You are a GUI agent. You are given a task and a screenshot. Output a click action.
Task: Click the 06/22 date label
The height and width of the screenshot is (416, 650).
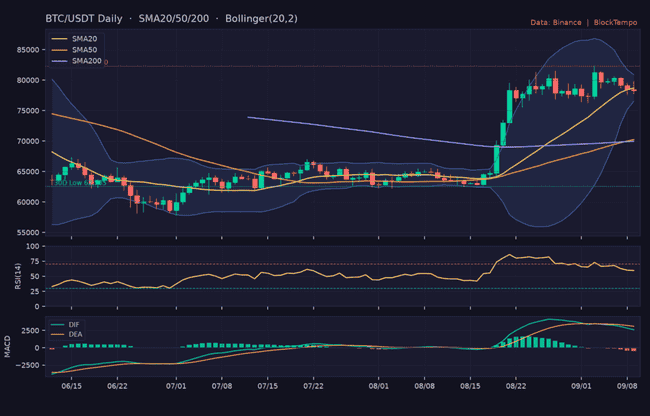117,386
